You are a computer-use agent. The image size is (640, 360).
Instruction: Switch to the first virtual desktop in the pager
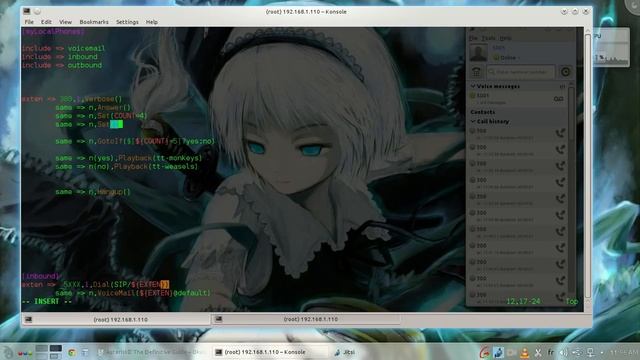tap(42, 349)
